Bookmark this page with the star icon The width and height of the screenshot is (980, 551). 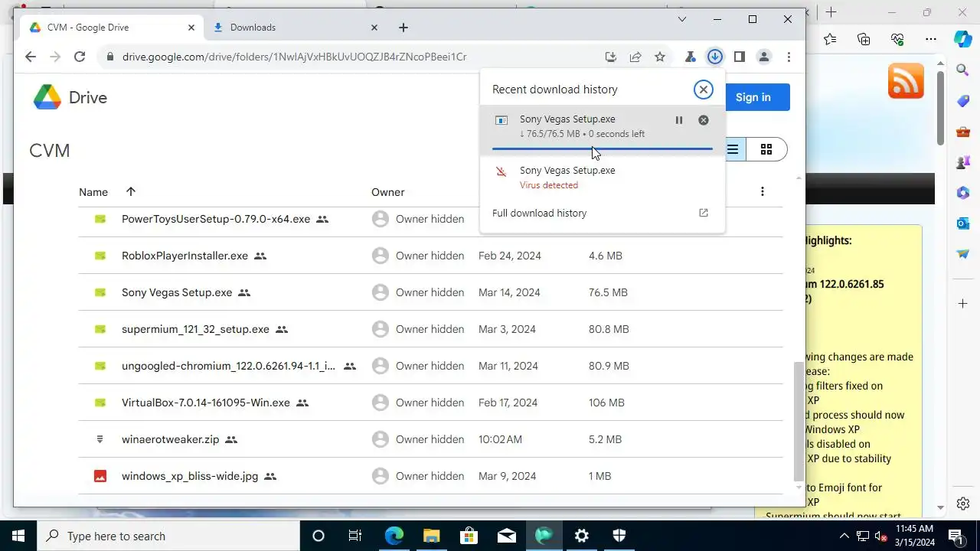[x=659, y=57]
